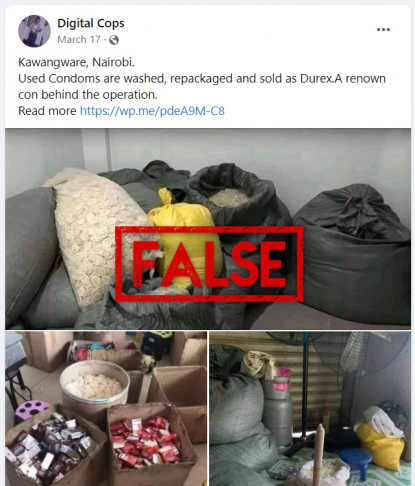Click the metal drum in the cartons photo

tap(95, 388)
